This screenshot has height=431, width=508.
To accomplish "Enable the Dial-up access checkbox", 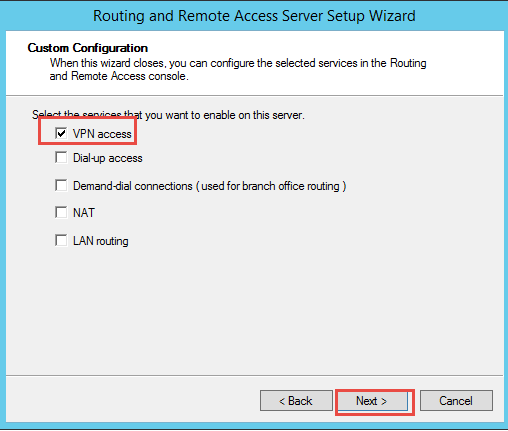I will point(61,157).
